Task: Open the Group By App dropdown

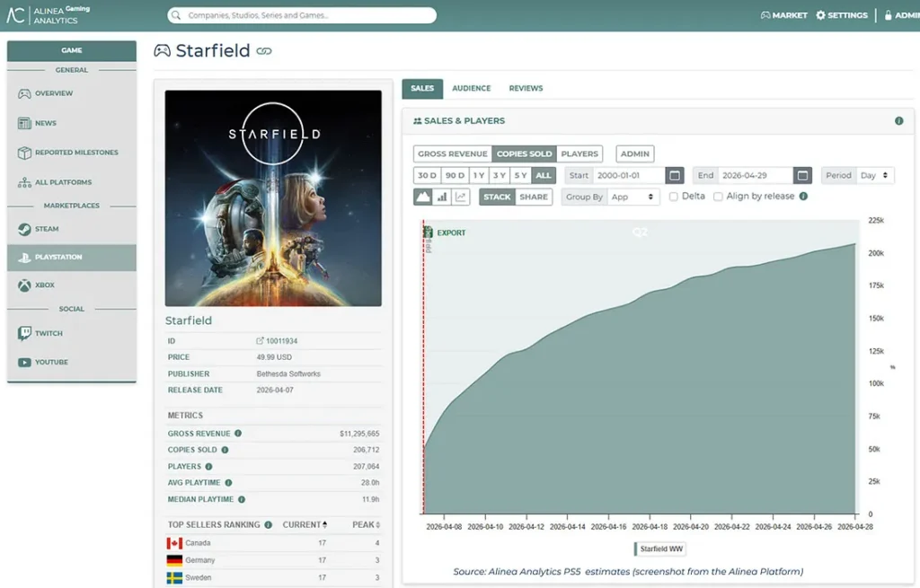Action: click(633, 197)
